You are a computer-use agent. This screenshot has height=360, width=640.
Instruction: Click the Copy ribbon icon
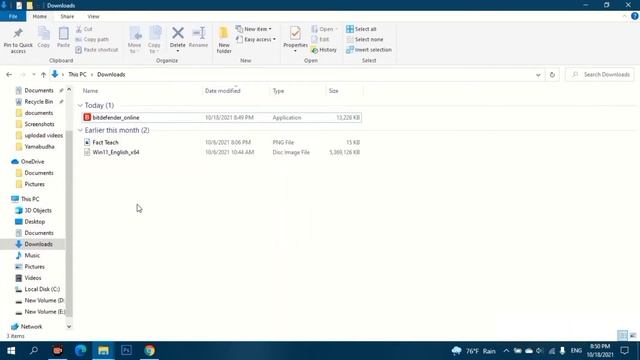(44, 37)
